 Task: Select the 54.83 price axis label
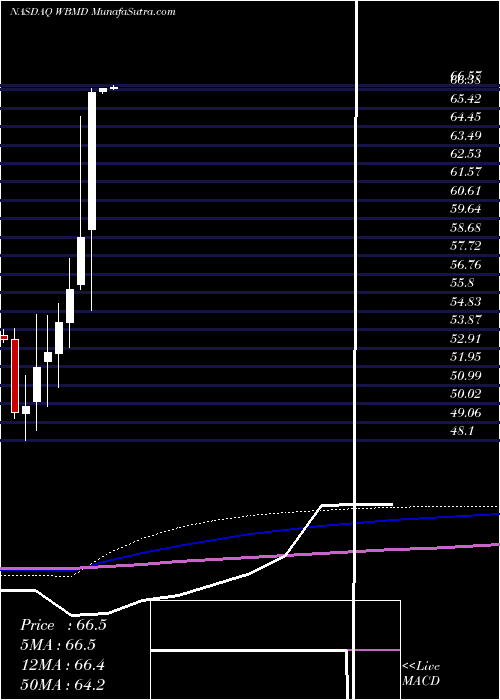(x=466, y=302)
